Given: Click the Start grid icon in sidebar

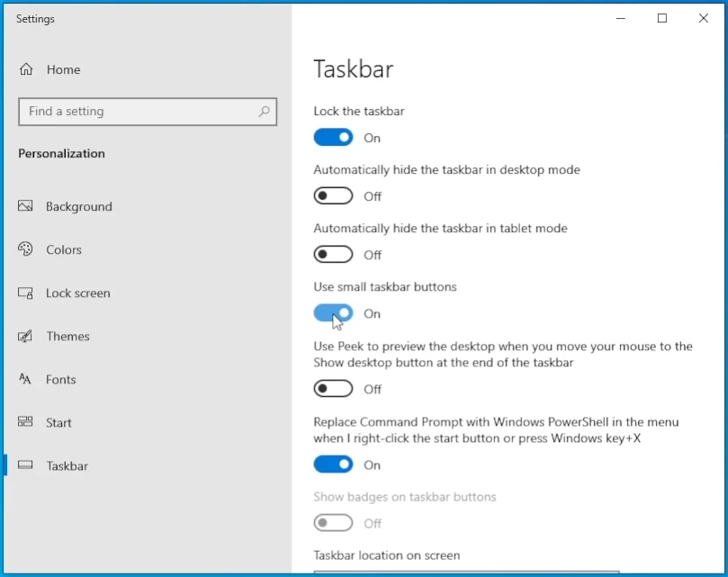Looking at the screenshot, I should (27, 422).
